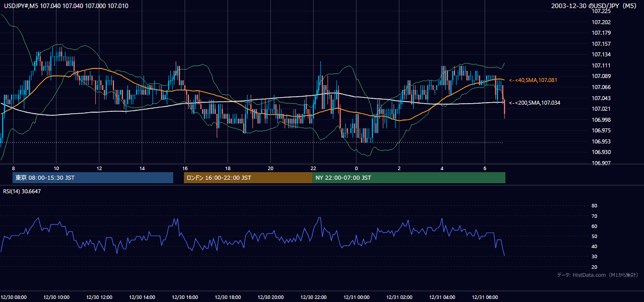Click the 12/30 22:00 time label
The width and height of the screenshot is (644, 302).
click(313, 297)
